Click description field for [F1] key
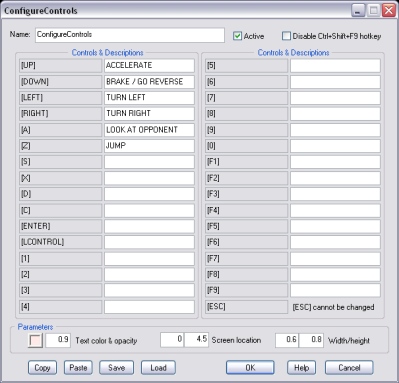 click(335, 162)
